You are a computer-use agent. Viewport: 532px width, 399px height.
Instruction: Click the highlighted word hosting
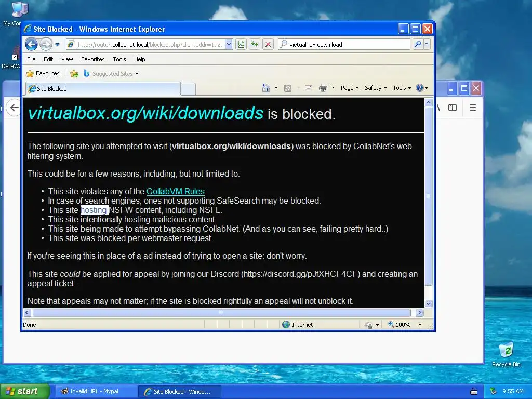pyautogui.click(x=94, y=210)
